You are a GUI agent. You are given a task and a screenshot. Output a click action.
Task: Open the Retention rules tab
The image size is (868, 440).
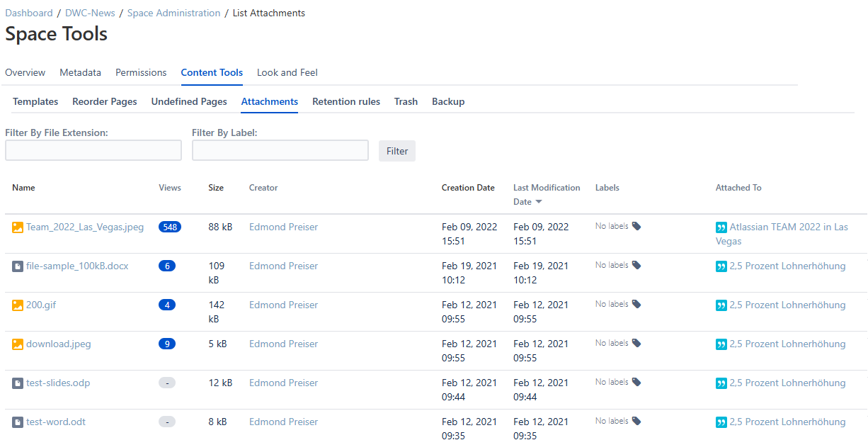[x=346, y=101]
